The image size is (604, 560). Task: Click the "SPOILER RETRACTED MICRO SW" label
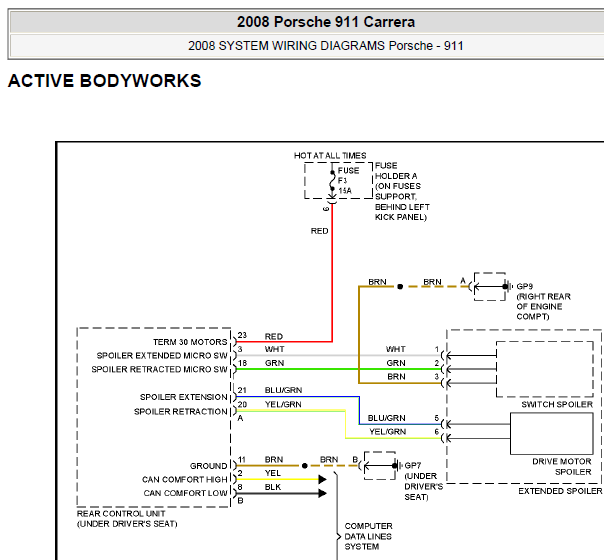(x=159, y=369)
